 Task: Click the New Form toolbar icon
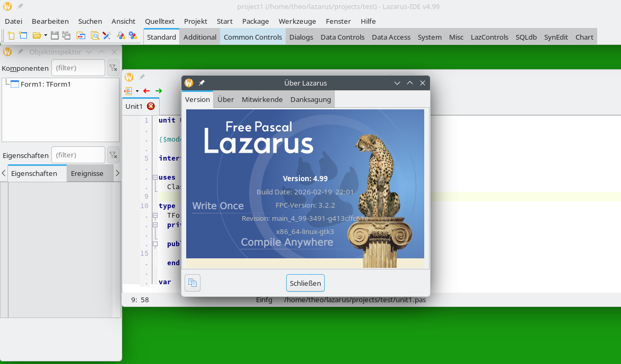23,36
